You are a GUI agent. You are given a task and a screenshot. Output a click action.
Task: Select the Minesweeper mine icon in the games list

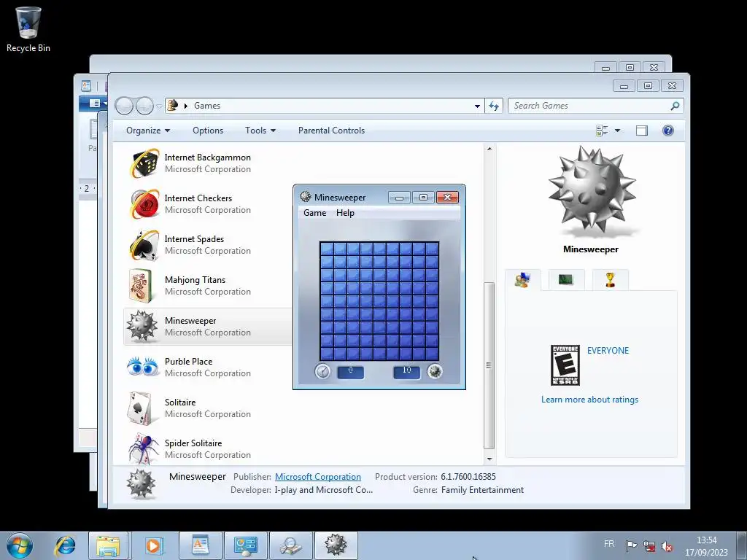coord(142,326)
